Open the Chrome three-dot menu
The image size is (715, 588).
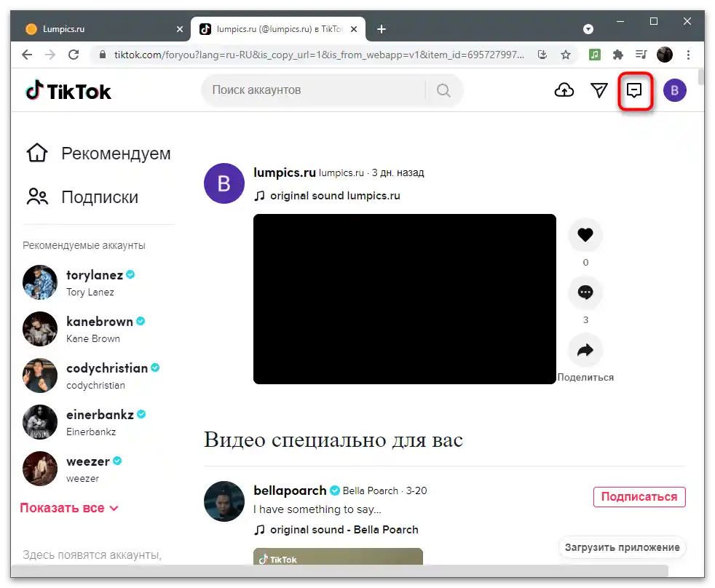[688, 55]
